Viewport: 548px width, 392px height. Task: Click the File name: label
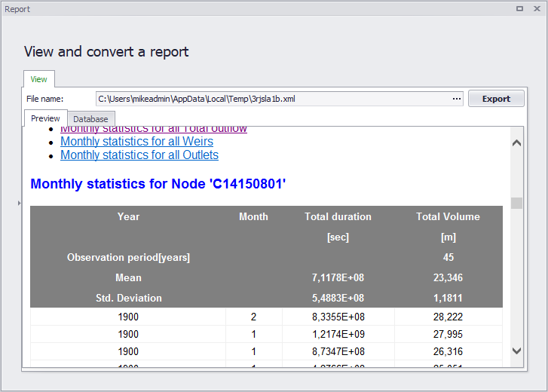(x=44, y=99)
